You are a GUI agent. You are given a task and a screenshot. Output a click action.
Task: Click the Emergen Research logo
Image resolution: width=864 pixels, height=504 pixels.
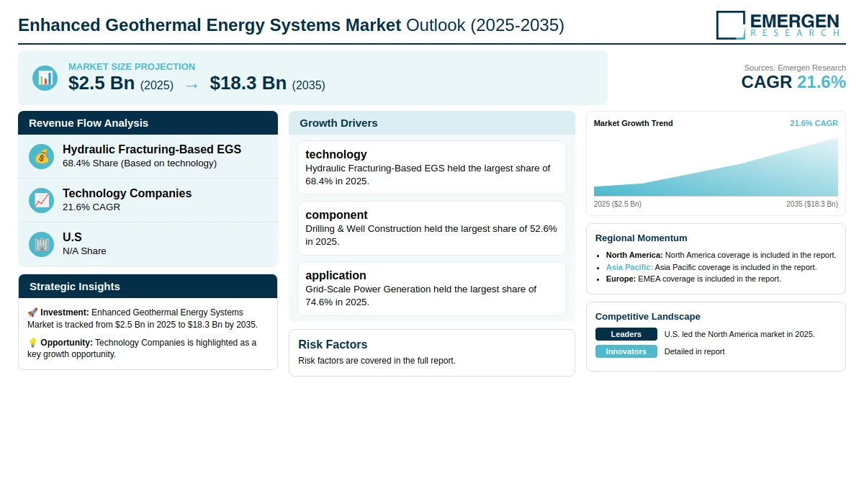point(778,24)
